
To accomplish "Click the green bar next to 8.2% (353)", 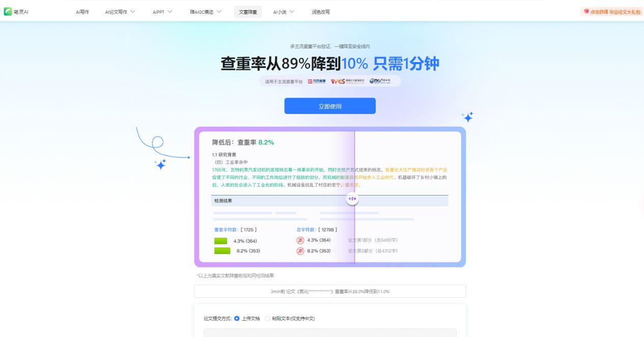I will (x=222, y=251).
